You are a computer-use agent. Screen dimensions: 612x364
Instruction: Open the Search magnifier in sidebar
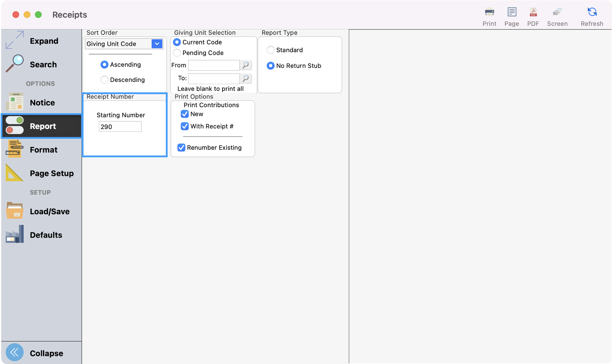14,64
